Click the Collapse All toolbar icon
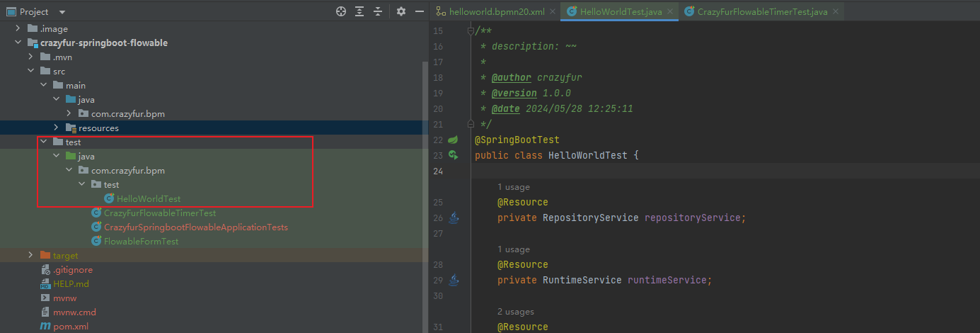Viewport: 980px width, 333px height. [379, 11]
